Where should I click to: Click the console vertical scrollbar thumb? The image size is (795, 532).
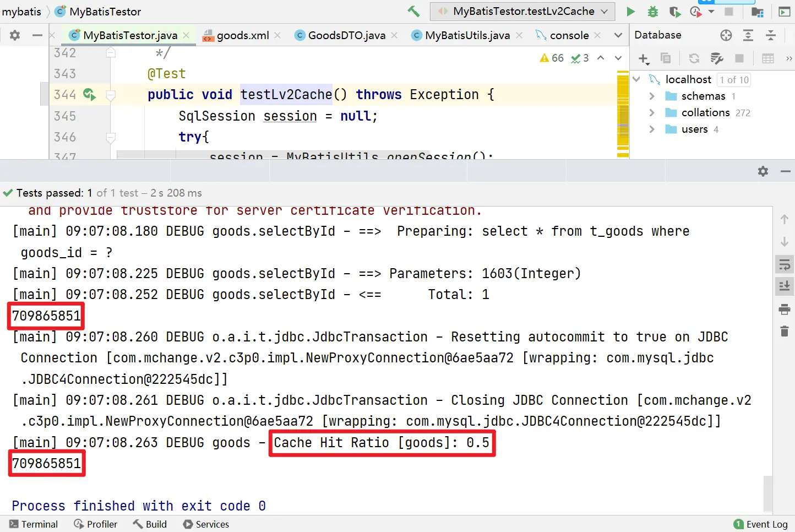[x=767, y=493]
